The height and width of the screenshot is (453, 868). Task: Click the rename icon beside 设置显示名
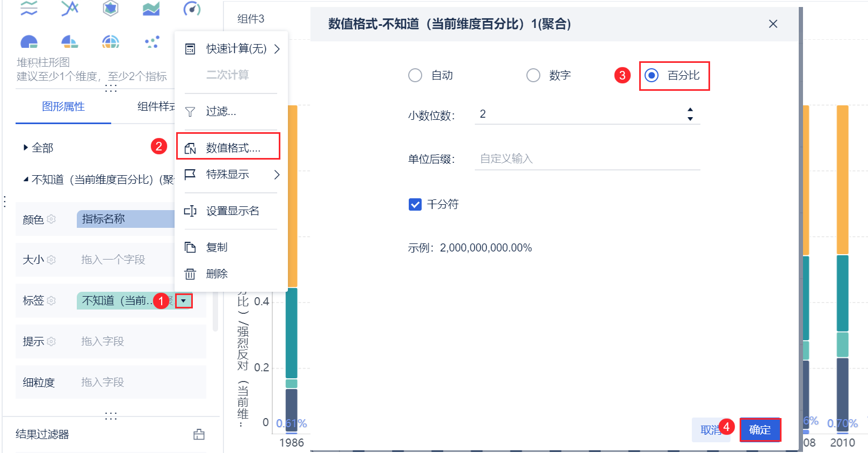click(190, 211)
